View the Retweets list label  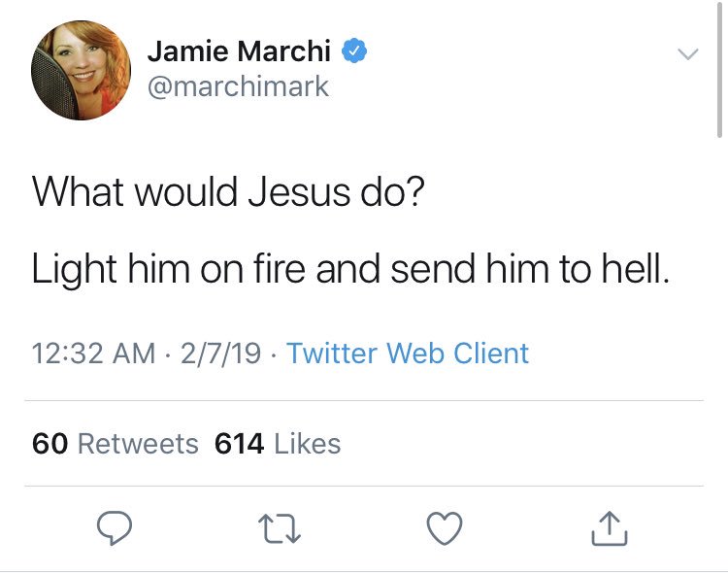(139, 443)
